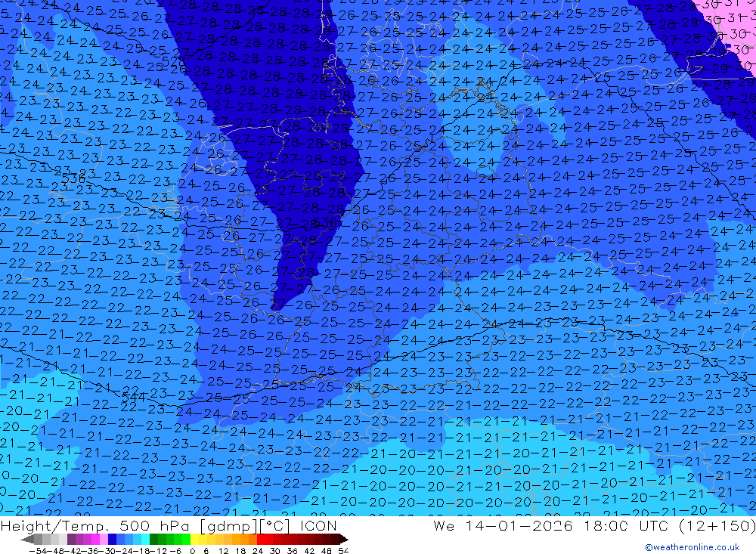Click the dark blue legend swatch at -30
The width and height of the screenshot is (756, 554).
[x=112, y=539]
